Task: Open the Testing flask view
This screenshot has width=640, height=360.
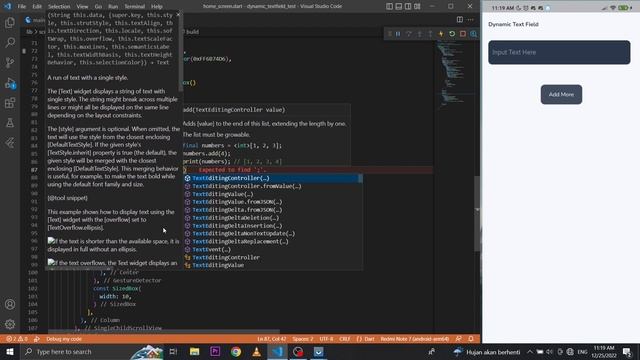Action: tap(10, 123)
